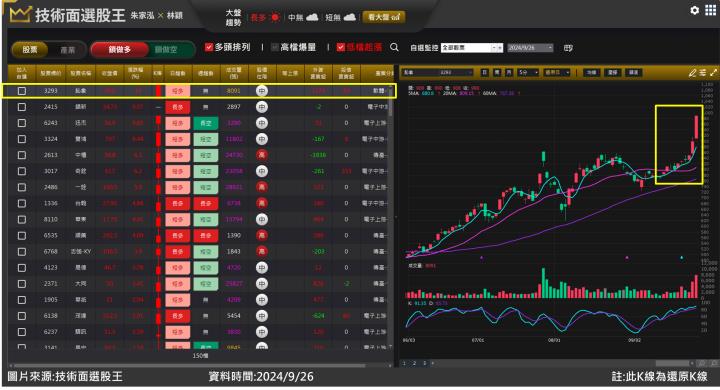Click the 高 position badge in row 2613
The image size is (720, 390).
pos(262,155)
